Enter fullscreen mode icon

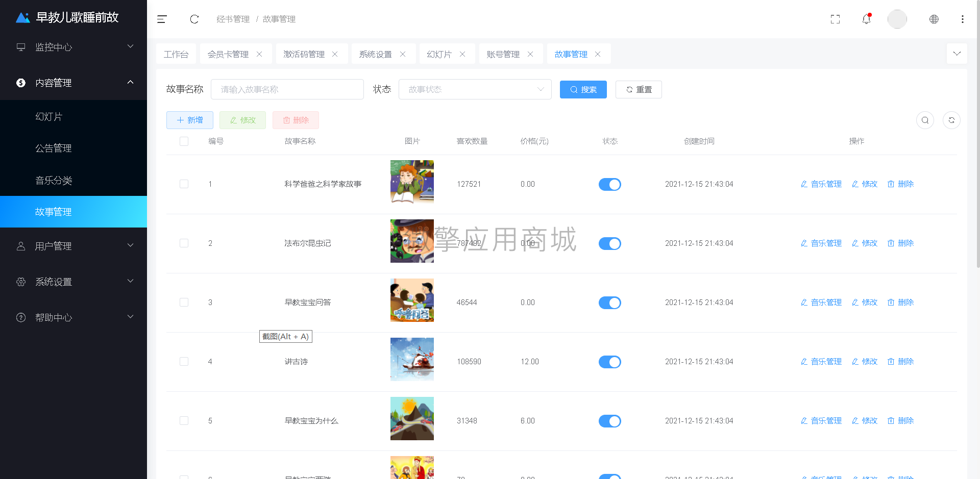pos(835,19)
